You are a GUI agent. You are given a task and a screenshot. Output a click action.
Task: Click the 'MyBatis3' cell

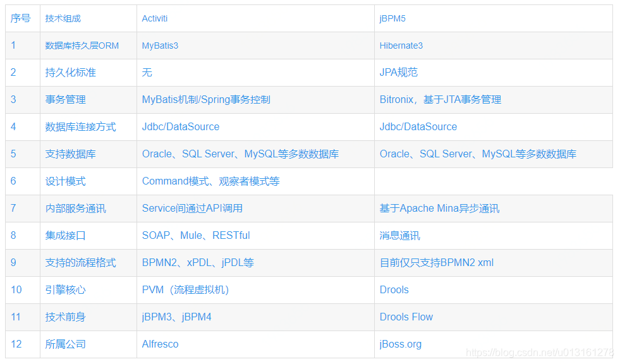coord(255,46)
